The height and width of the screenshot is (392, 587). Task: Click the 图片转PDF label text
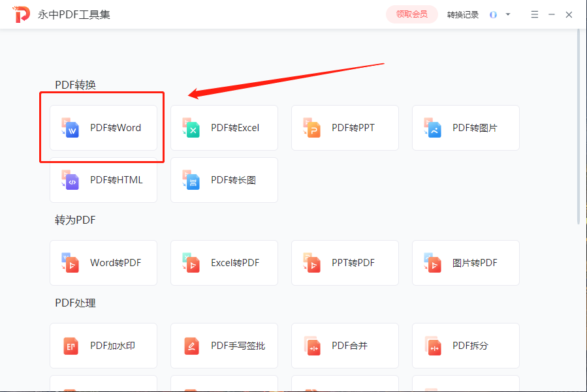point(475,263)
